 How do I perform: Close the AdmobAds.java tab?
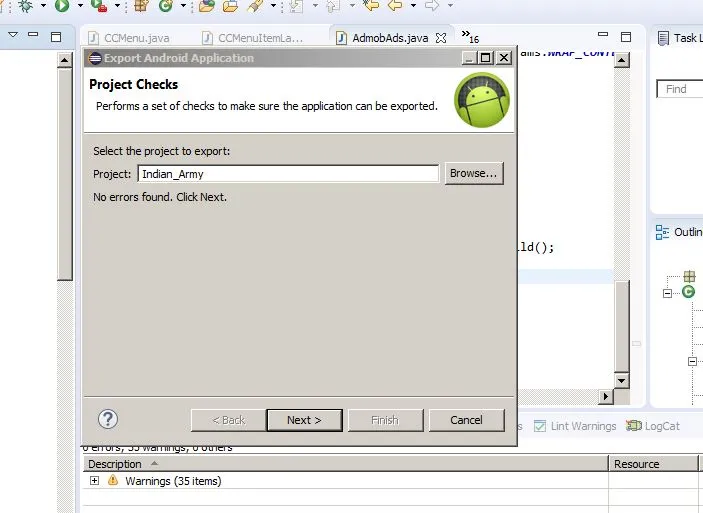pyautogui.click(x=441, y=38)
